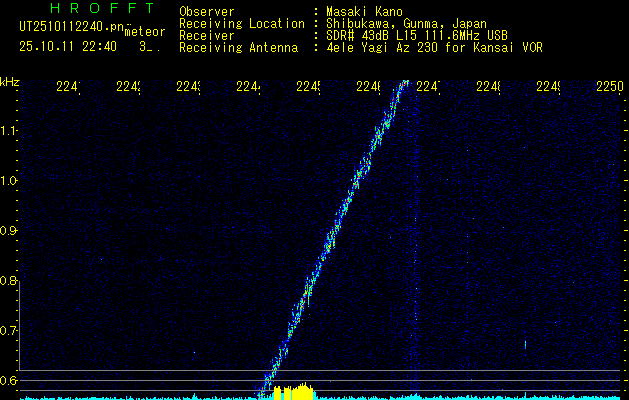Select the 1.0 frequency axis tick
This screenshot has width=629, height=400.
[10, 181]
